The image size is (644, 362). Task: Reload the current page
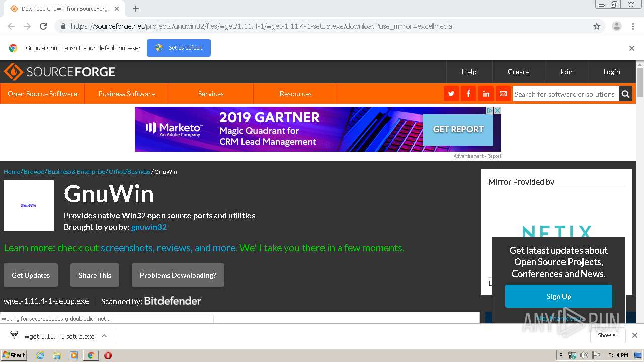(x=43, y=26)
